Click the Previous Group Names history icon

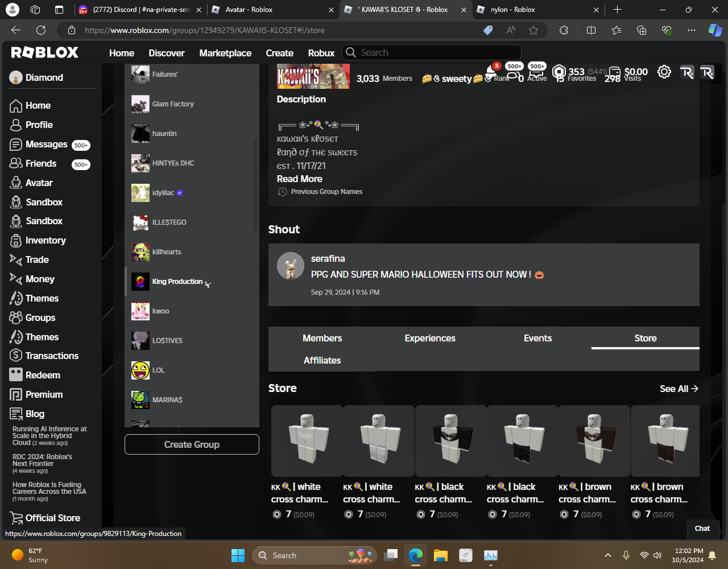[x=282, y=192]
